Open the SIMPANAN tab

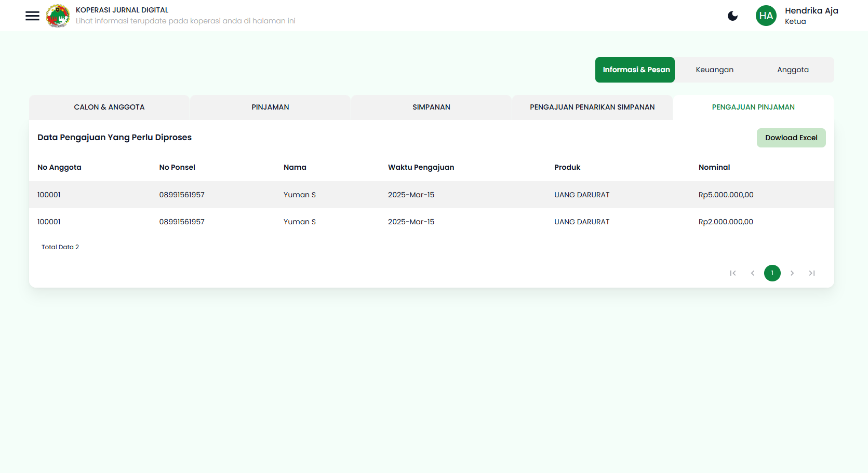(x=431, y=107)
